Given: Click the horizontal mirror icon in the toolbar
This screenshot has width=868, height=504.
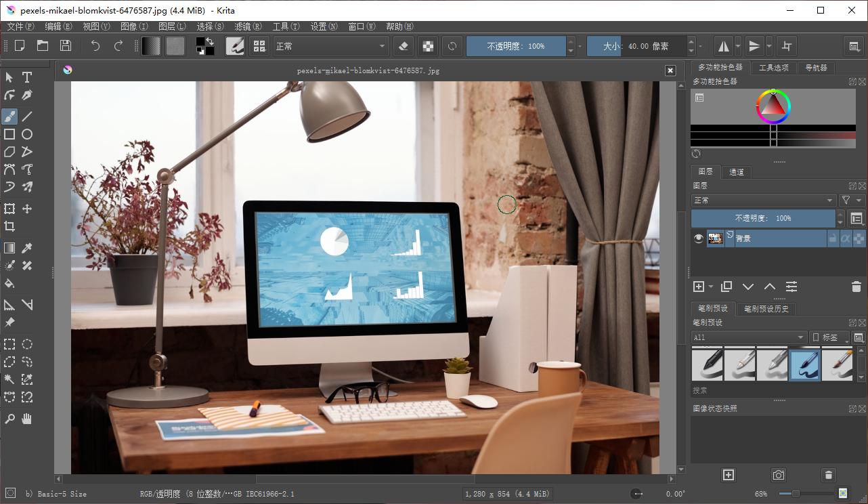Looking at the screenshot, I should pos(723,45).
